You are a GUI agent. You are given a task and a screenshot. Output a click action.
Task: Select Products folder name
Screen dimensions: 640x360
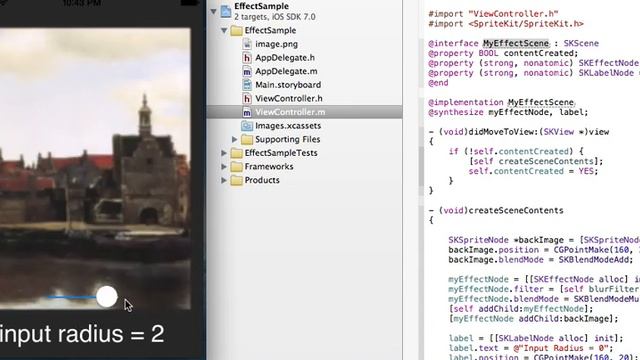point(262,180)
